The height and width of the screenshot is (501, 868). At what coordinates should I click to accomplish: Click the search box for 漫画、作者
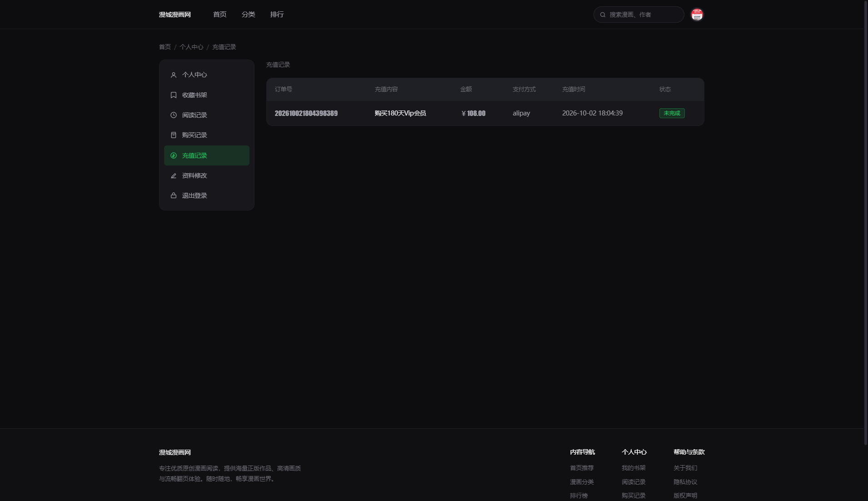(639, 15)
